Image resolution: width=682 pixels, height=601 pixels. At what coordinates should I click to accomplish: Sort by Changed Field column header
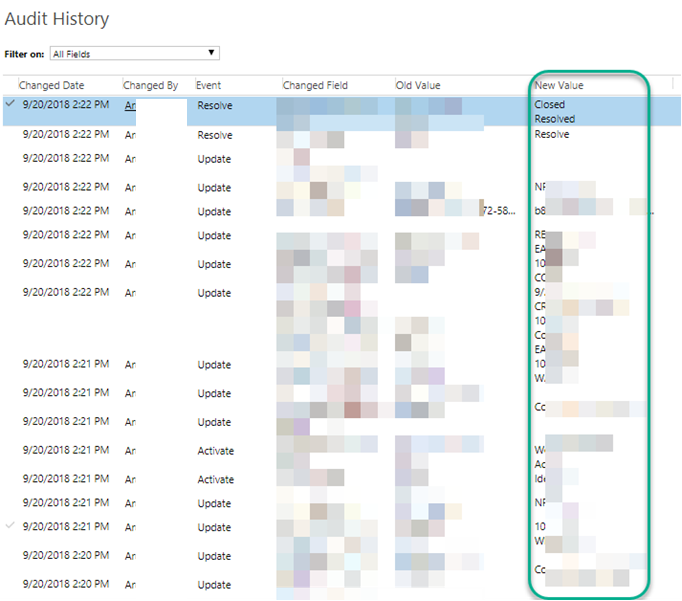tap(315, 85)
